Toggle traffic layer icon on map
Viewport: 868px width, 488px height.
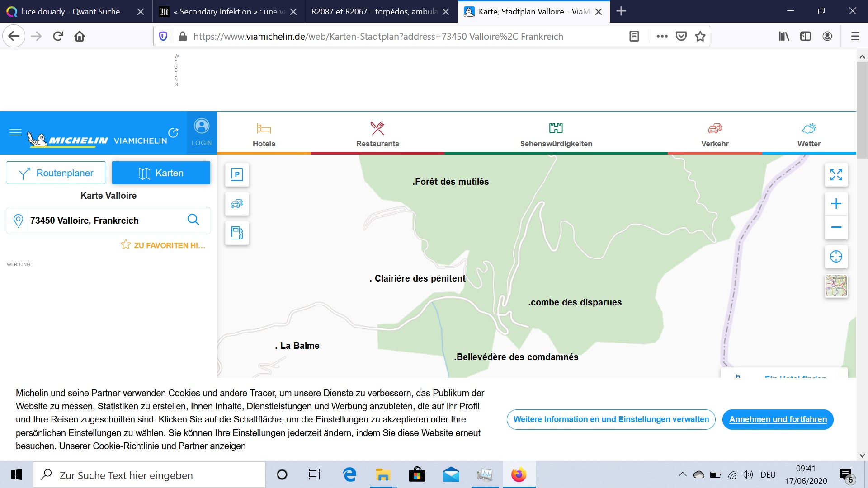click(237, 204)
